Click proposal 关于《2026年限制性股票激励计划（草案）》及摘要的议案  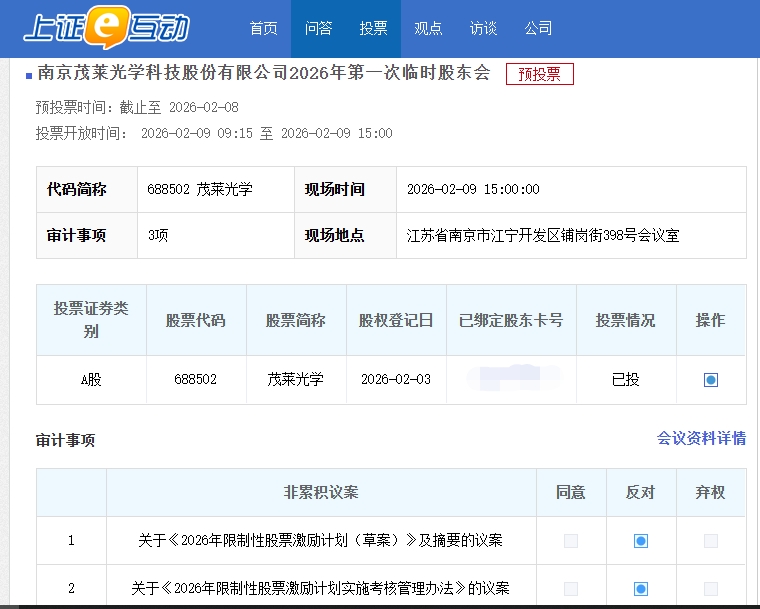pyautogui.click(x=320, y=540)
